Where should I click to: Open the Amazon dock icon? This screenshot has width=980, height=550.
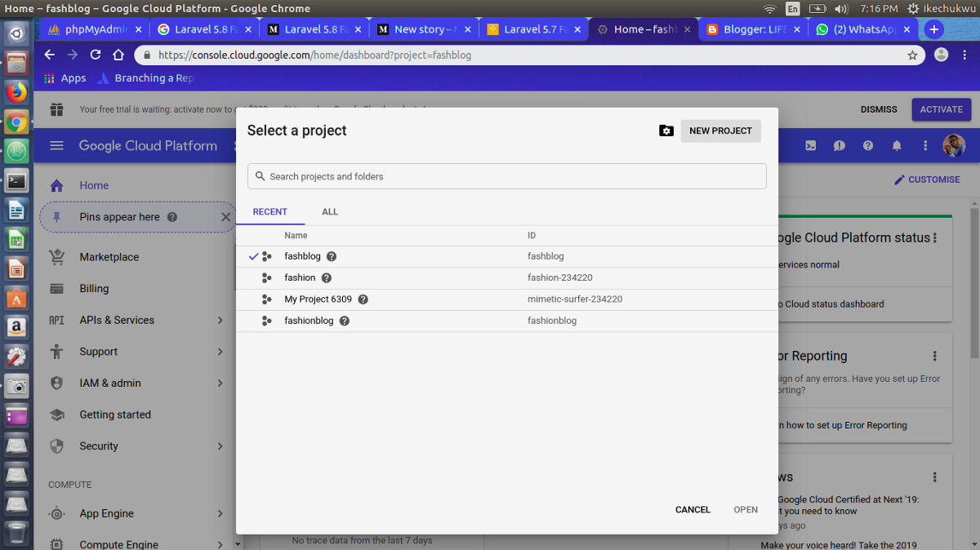16,327
